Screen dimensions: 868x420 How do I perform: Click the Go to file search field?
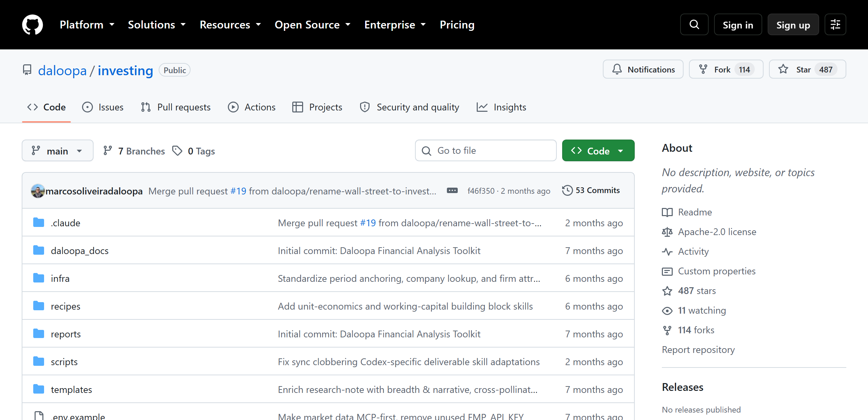coord(486,150)
